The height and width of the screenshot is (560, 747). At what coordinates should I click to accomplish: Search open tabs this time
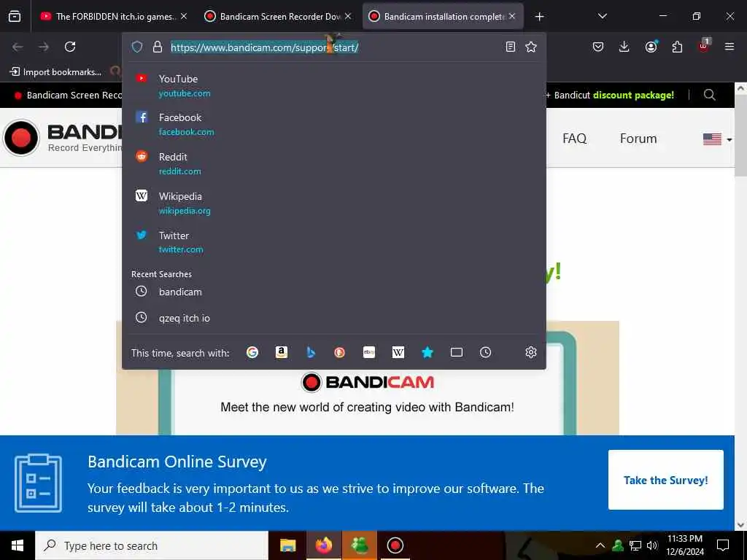coord(457,352)
